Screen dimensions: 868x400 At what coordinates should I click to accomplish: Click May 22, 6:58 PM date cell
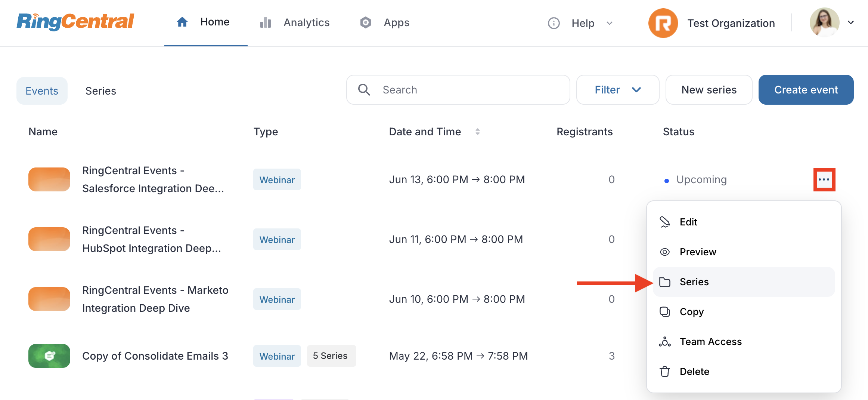[458, 356]
